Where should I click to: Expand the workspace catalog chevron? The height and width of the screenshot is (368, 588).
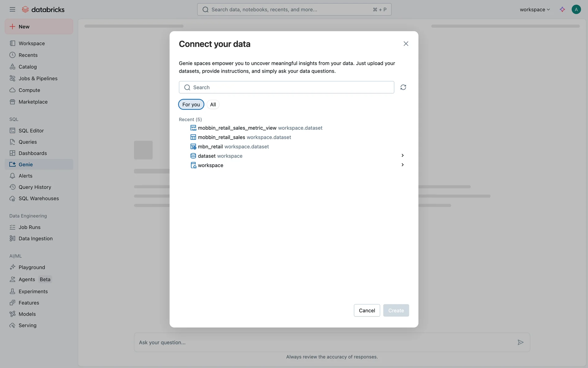(x=402, y=165)
